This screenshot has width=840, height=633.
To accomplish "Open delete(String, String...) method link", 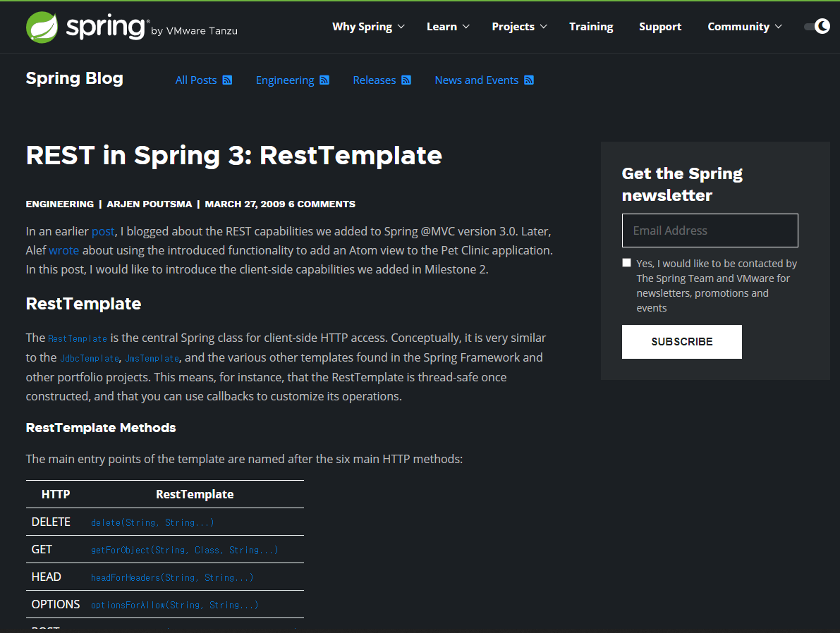I will click(x=152, y=522).
